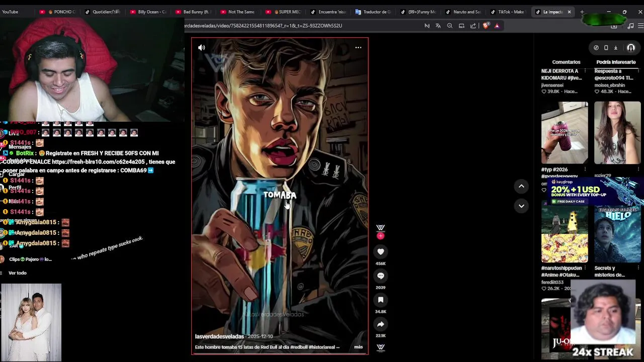This screenshot has width=644, height=362.
Task: Open the three-dot menu for moises_ebrahin video
Action: (x=638, y=71)
